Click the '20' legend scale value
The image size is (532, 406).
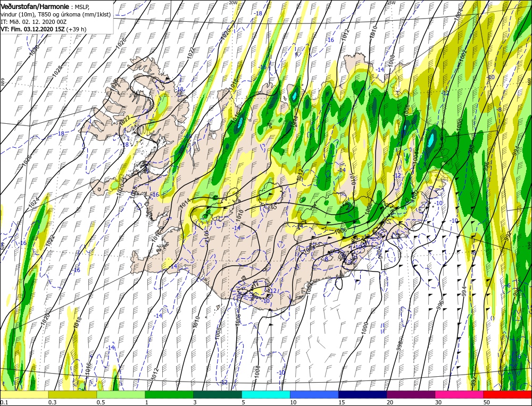390,402
